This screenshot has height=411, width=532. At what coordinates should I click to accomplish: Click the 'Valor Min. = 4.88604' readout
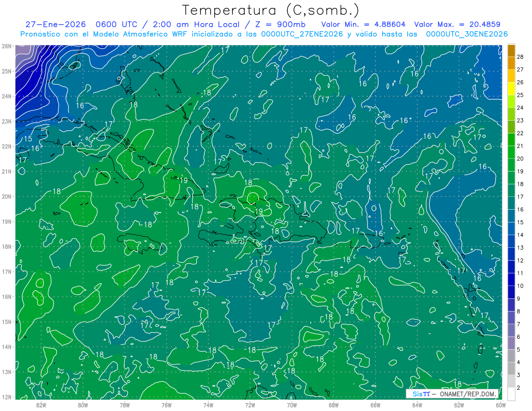click(363, 24)
